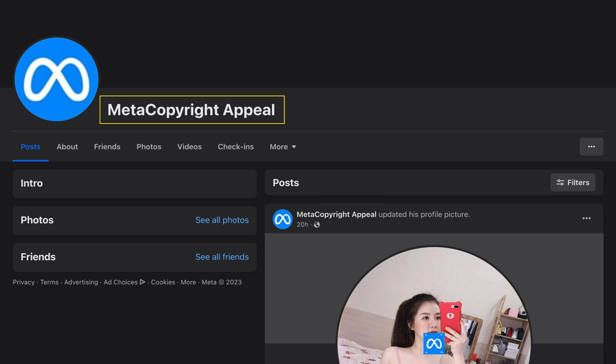Open the Advertising footer link

click(81, 282)
